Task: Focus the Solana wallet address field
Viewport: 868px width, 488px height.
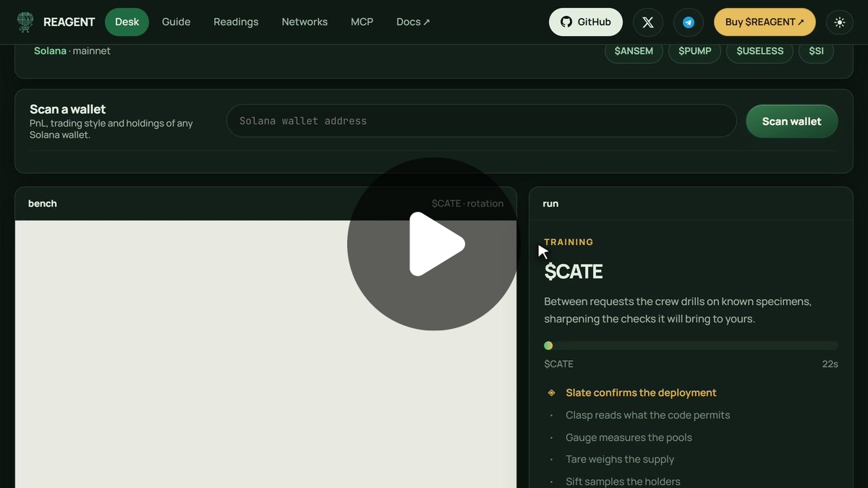Action: pyautogui.click(x=482, y=121)
